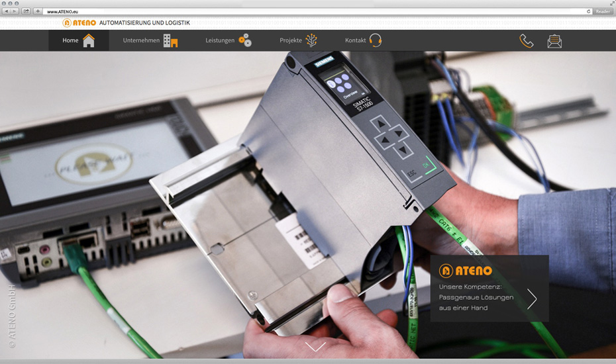Click the ATENO logo in header

coord(79,23)
